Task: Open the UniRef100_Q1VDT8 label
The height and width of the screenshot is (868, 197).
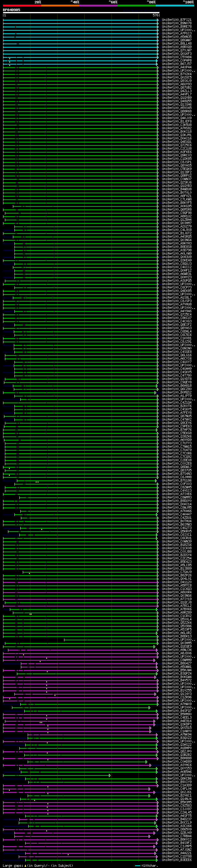Action: (x=177, y=379)
